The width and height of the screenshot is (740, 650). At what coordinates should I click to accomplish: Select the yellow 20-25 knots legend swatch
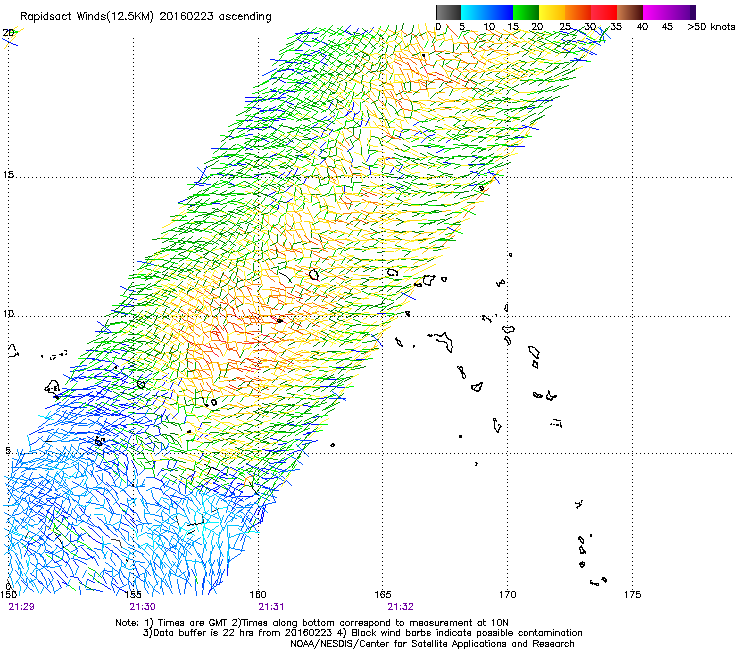[x=552, y=12]
